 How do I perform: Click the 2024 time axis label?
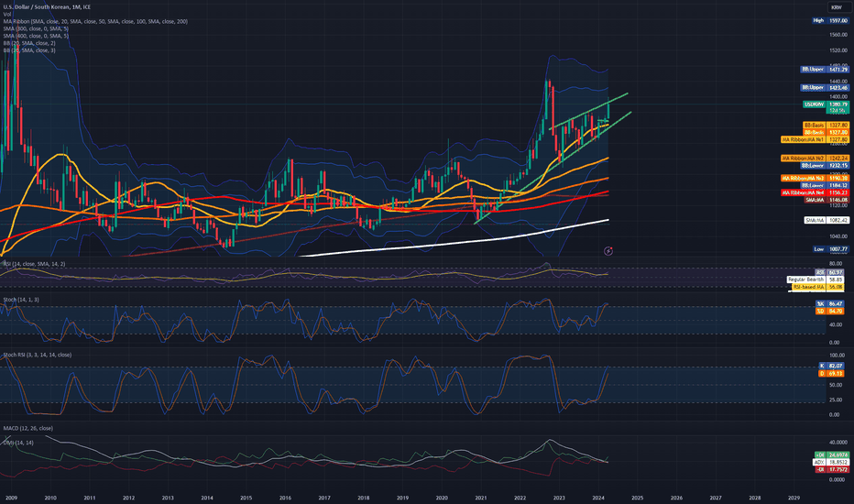598,498
